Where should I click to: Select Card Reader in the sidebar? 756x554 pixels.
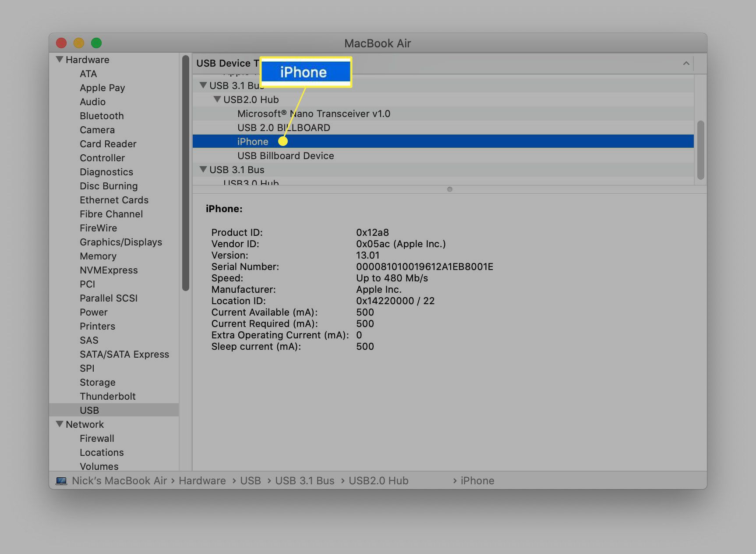(x=108, y=144)
